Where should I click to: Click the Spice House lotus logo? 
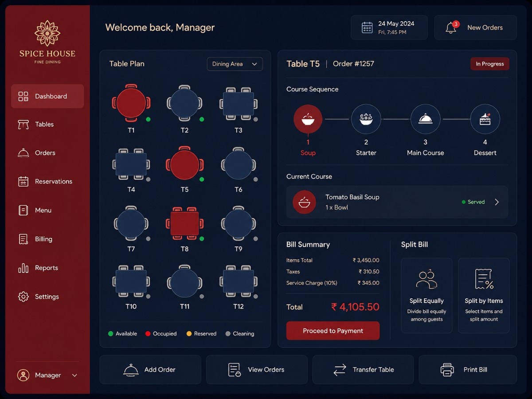click(x=47, y=33)
